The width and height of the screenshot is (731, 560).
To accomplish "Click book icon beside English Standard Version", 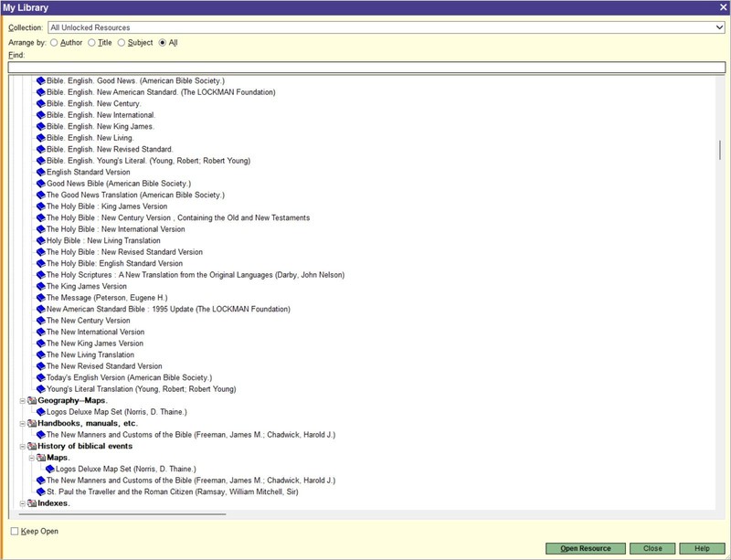I will click(41, 172).
